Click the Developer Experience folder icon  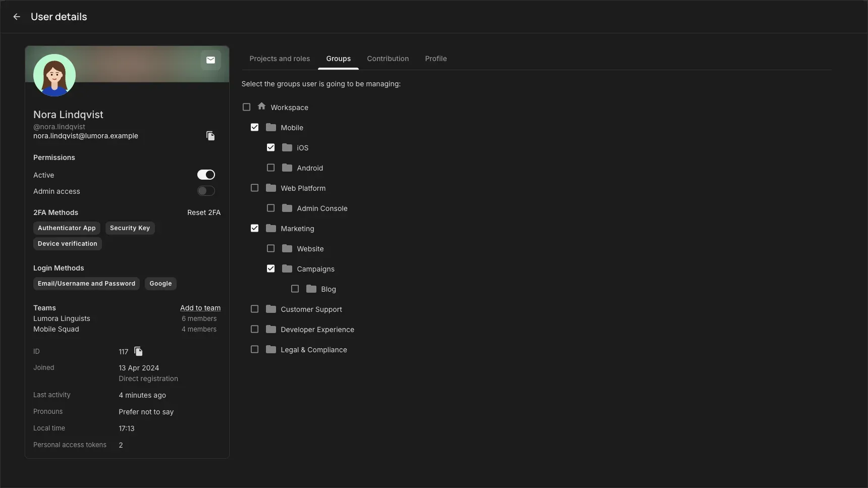pyautogui.click(x=271, y=329)
